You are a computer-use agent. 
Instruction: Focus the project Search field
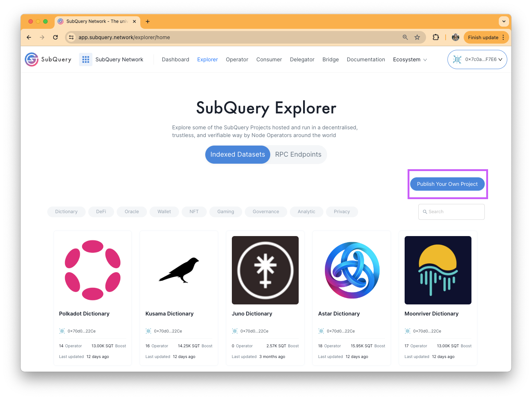click(x=452, y=212)
